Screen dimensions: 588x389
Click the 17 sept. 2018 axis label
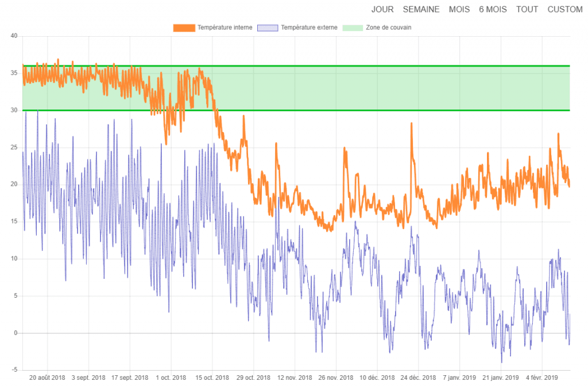130,378
